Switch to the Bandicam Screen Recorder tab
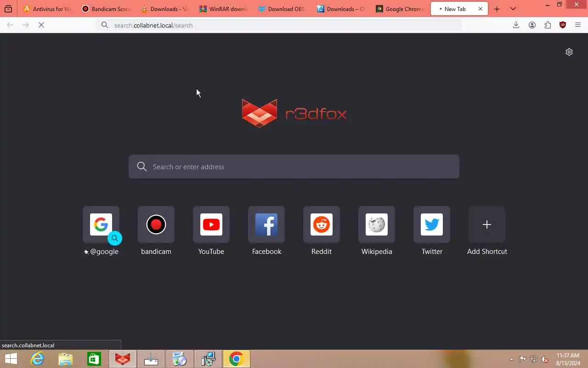 pos(106,9)
